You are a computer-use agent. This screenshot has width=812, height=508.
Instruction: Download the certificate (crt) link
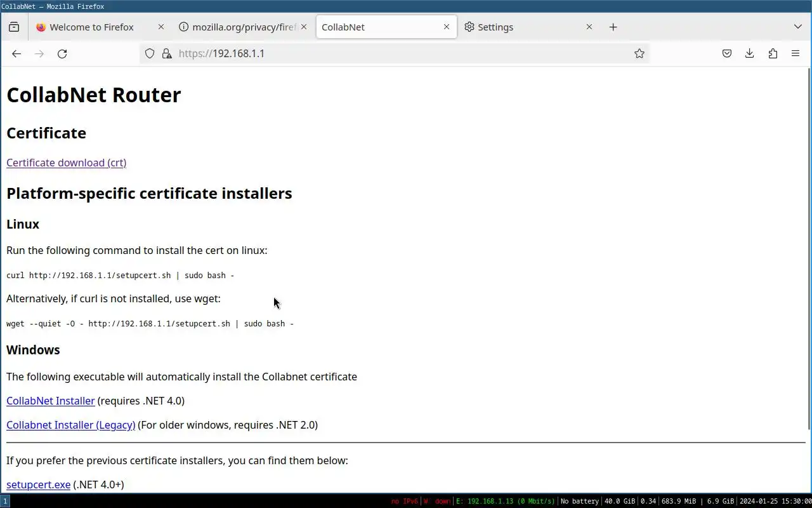tap(67, 163)
